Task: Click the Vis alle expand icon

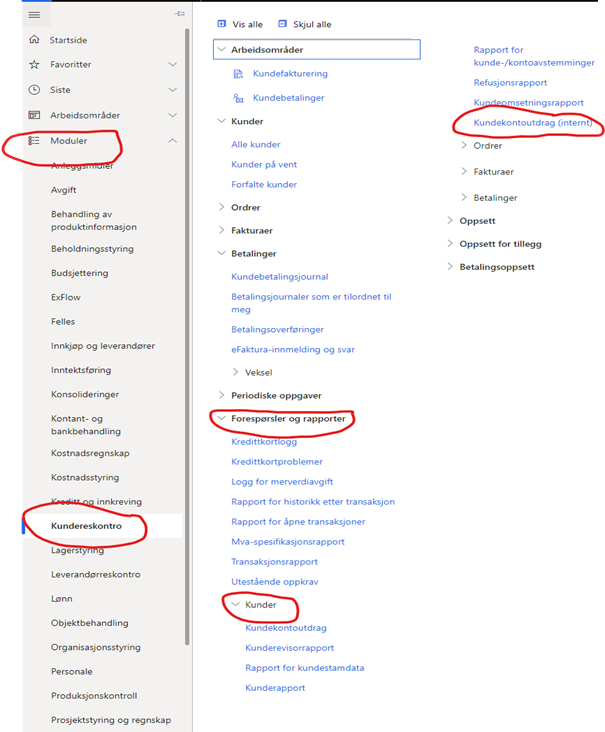Action: tap(222, 23)
